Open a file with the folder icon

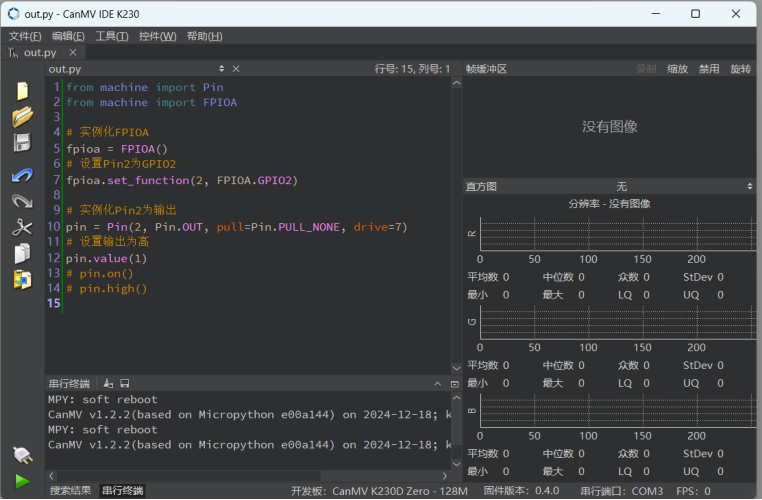[22, 117]
